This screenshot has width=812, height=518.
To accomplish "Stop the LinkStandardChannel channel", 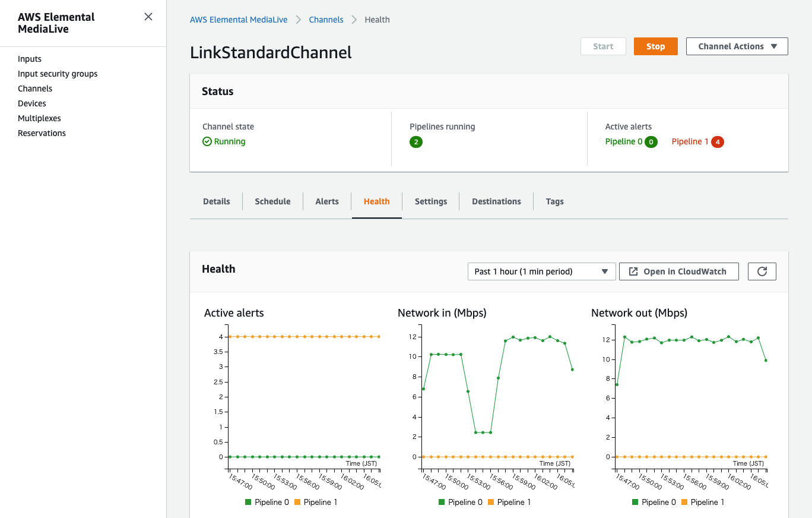I will 655,46.
